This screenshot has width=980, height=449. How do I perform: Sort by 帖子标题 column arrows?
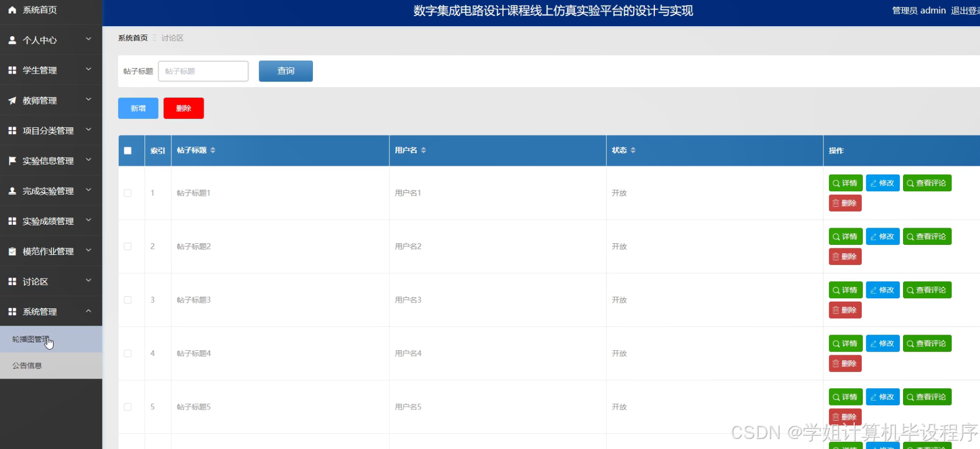click(213, 151)
